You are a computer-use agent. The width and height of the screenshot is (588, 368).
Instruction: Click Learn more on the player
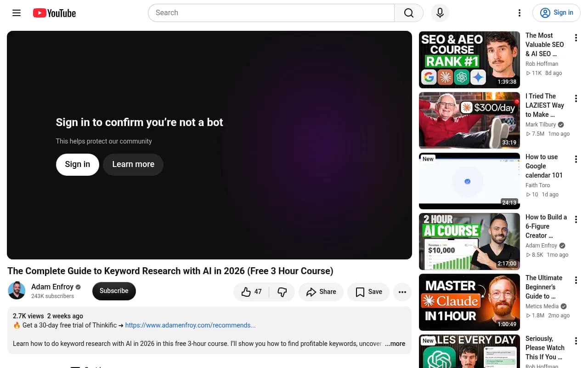(133, 164)
